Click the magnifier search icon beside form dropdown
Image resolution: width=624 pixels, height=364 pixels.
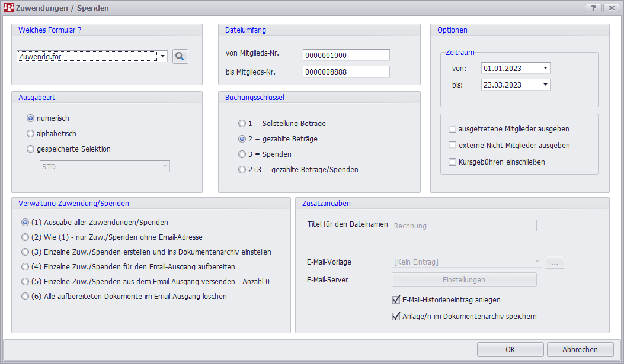pos(180,56)
